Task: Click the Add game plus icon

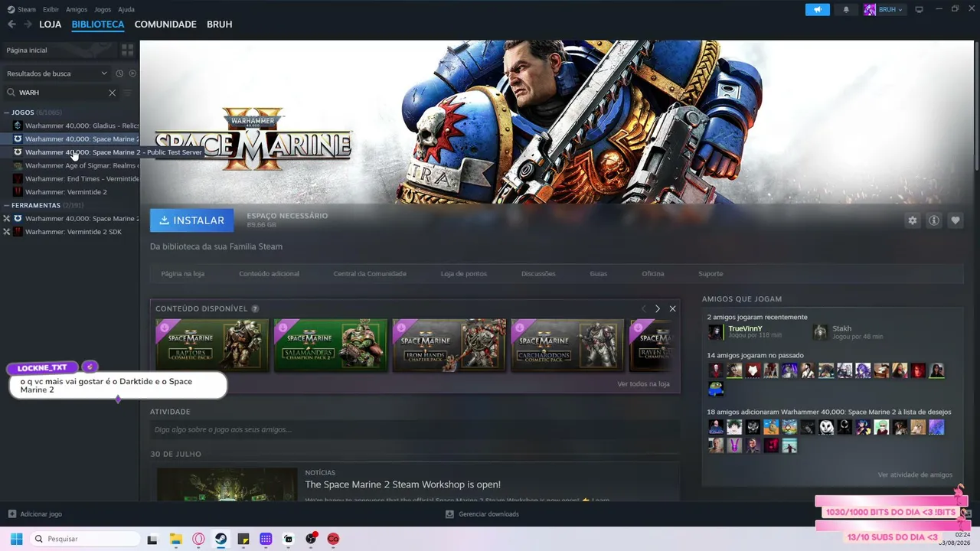Action: pos(11,514)
